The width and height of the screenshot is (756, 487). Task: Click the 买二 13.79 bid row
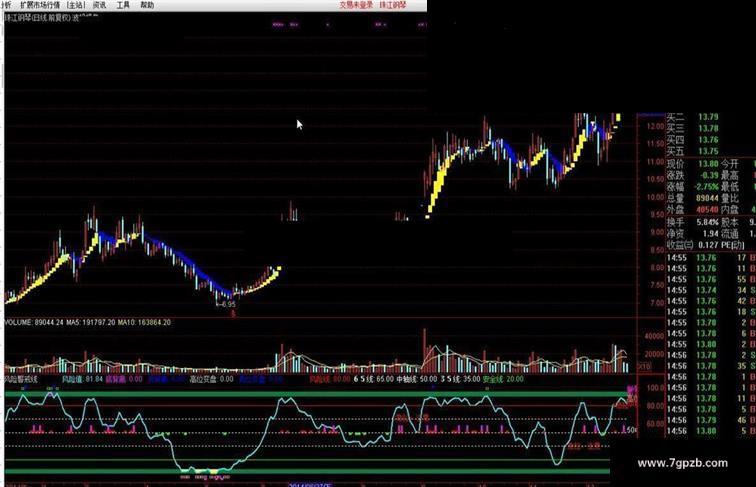pyautogui.click(x=692, y=117)
